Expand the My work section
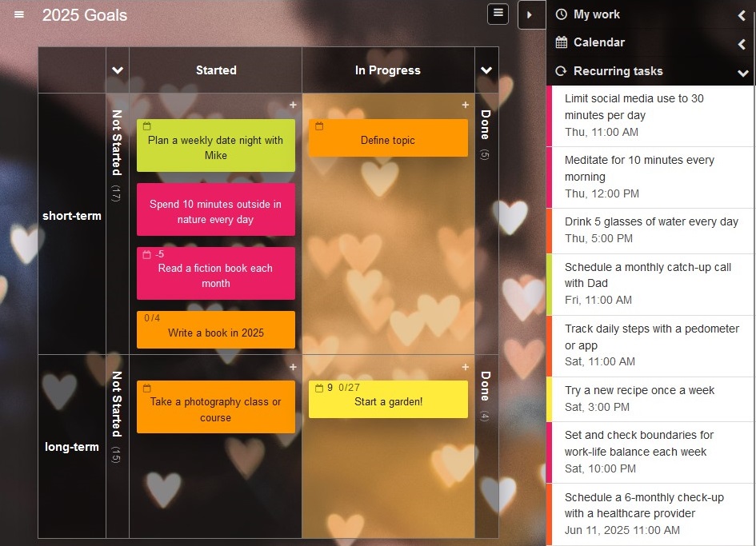756x546 pixels. tap(740, 14)
